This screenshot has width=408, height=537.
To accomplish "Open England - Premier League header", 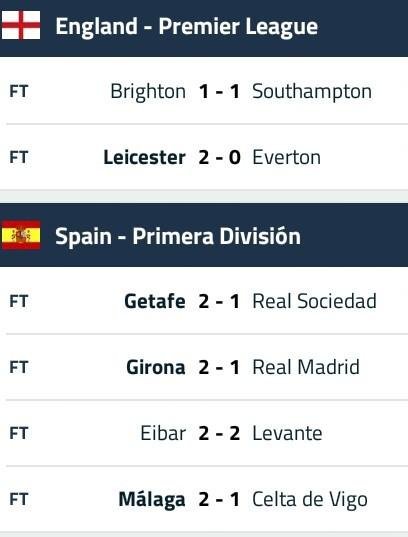I will tap(204, 28).
